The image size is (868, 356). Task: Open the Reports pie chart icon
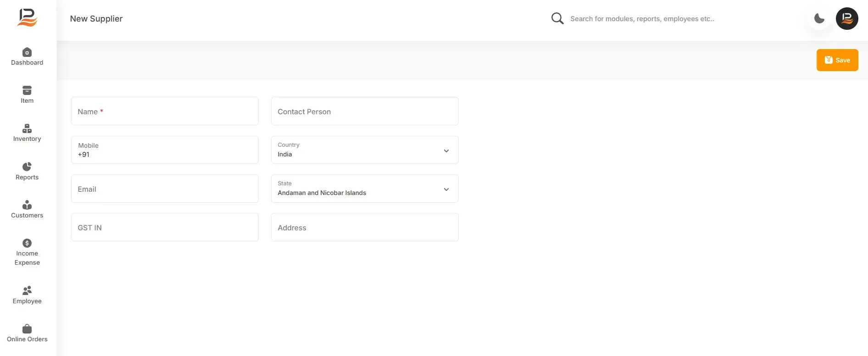[x=27, y=167]
